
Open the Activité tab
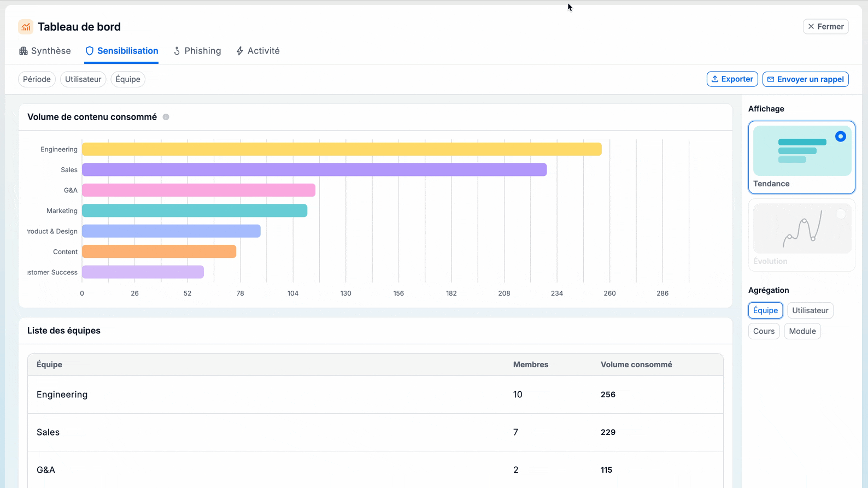tap(258, 51)
